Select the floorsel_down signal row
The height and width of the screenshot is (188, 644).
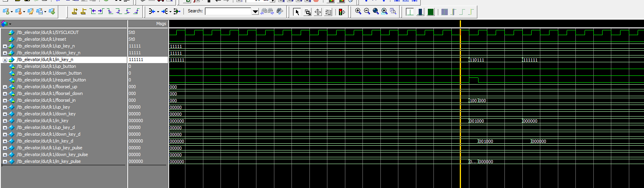[x=50, y=93]
